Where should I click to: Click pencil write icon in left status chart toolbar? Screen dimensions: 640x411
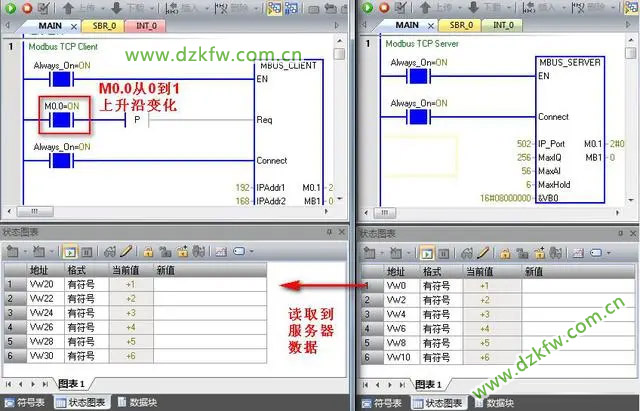click(126, 252)
